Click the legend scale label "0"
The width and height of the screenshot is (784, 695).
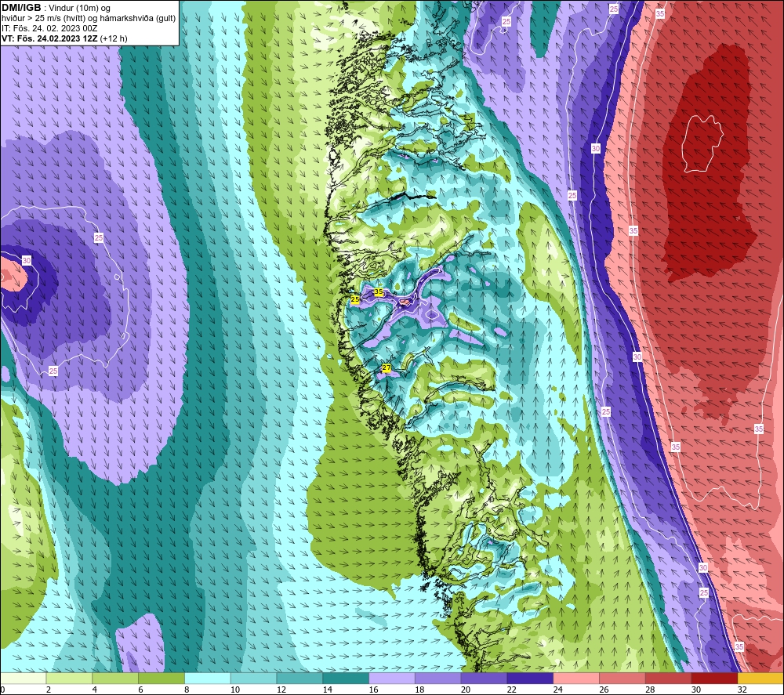coord(2,690)
